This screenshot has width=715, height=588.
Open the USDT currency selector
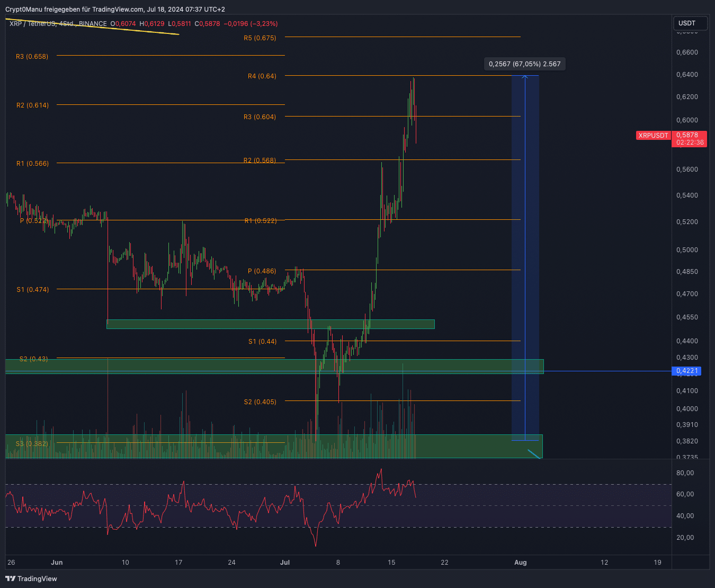690,23
